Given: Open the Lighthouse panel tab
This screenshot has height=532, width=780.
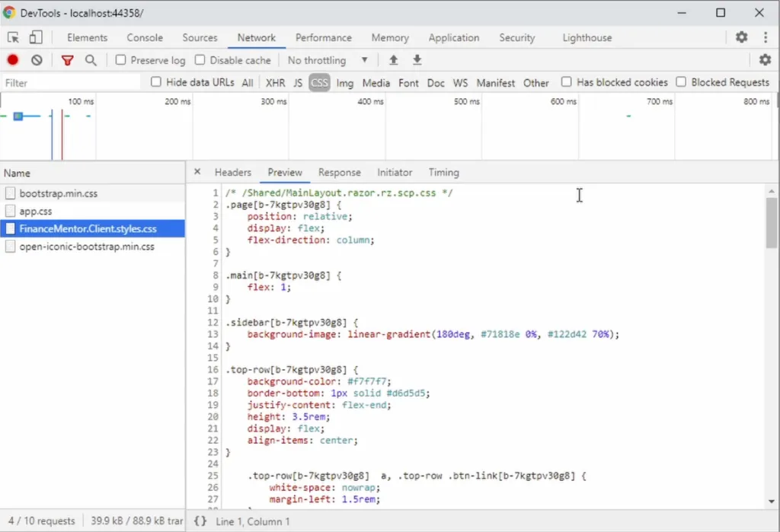Looking at the screenshot, I should [587, 38].
